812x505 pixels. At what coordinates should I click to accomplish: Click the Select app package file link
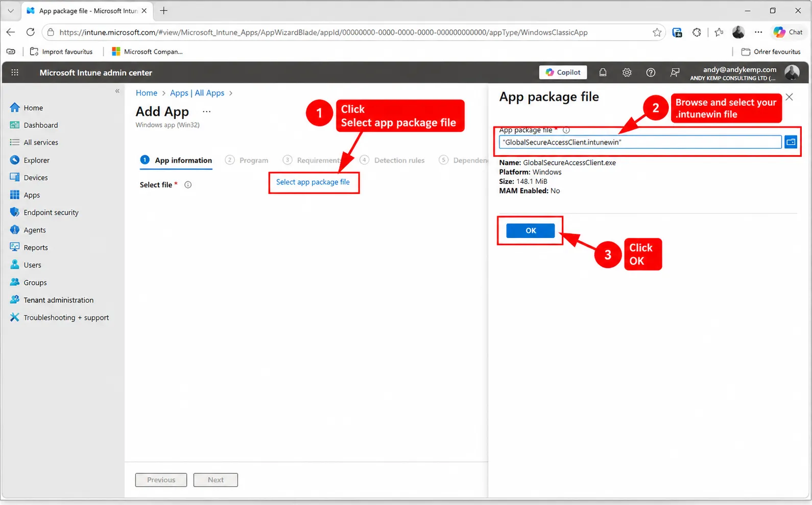(x=313, y=182)
